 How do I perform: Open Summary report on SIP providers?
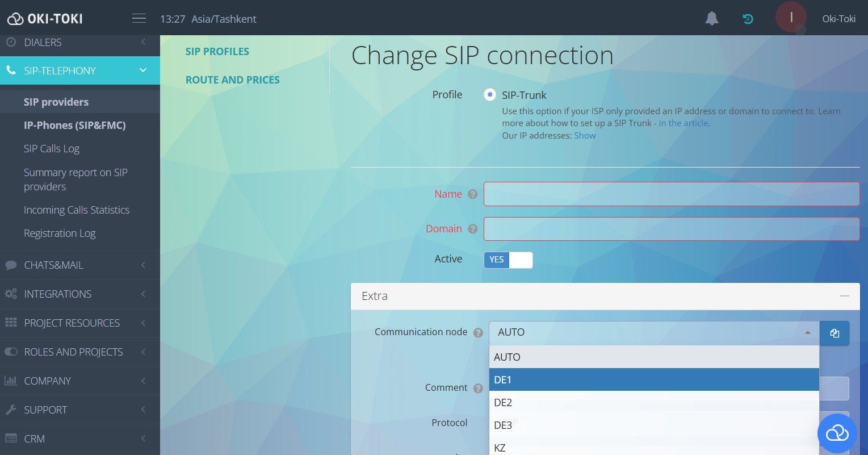tap(76, 180)
